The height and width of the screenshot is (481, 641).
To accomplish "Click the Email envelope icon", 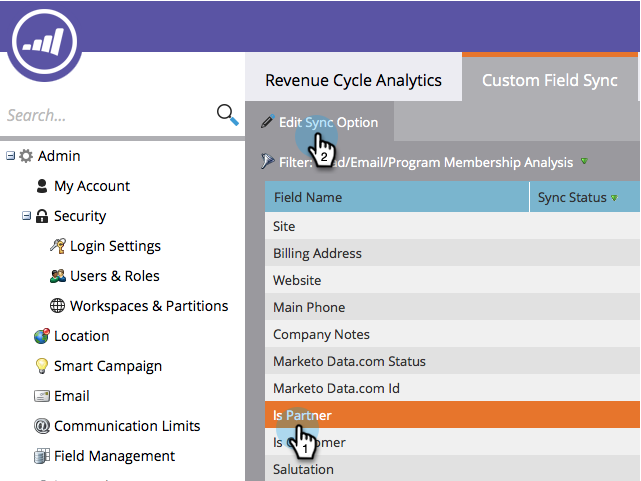I will tap(42, 396).
